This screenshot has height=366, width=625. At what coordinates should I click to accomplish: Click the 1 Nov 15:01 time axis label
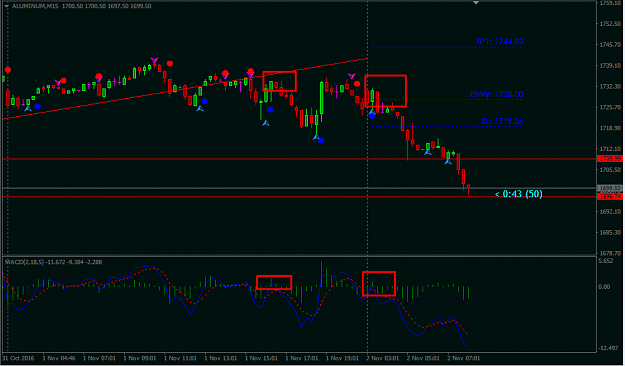[x=261, y=358]
